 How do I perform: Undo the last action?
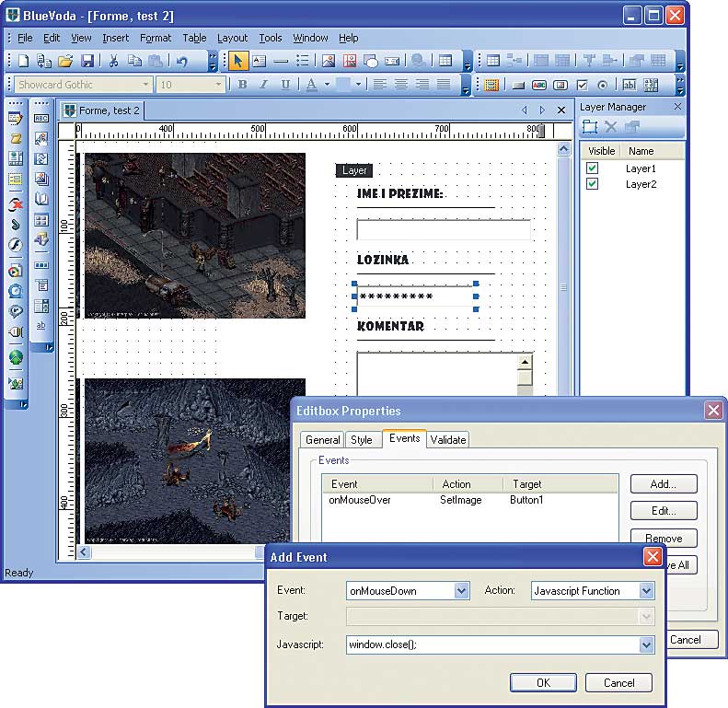coord(181,61)
